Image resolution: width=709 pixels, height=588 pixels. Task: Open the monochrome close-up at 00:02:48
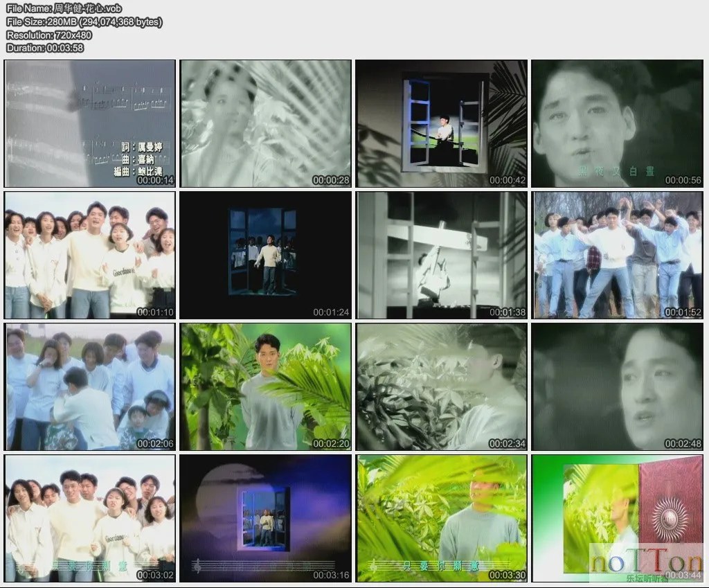618,386
